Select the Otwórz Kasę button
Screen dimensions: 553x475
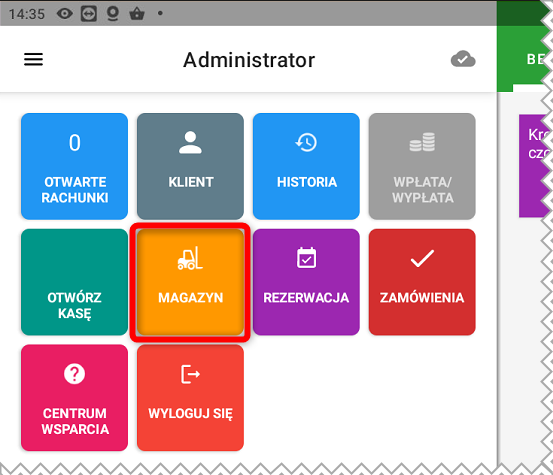tap(74, 282)
